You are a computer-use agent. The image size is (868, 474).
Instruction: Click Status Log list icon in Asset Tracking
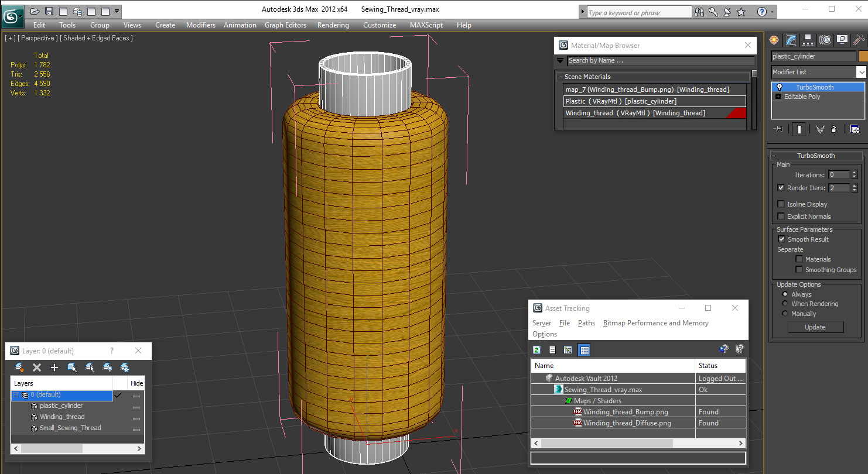[x=552, y=350]
